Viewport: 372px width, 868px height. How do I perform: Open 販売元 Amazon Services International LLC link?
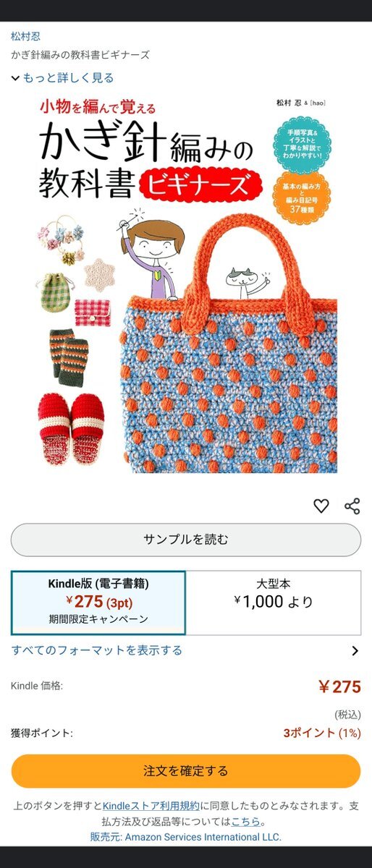coord(186,837)
